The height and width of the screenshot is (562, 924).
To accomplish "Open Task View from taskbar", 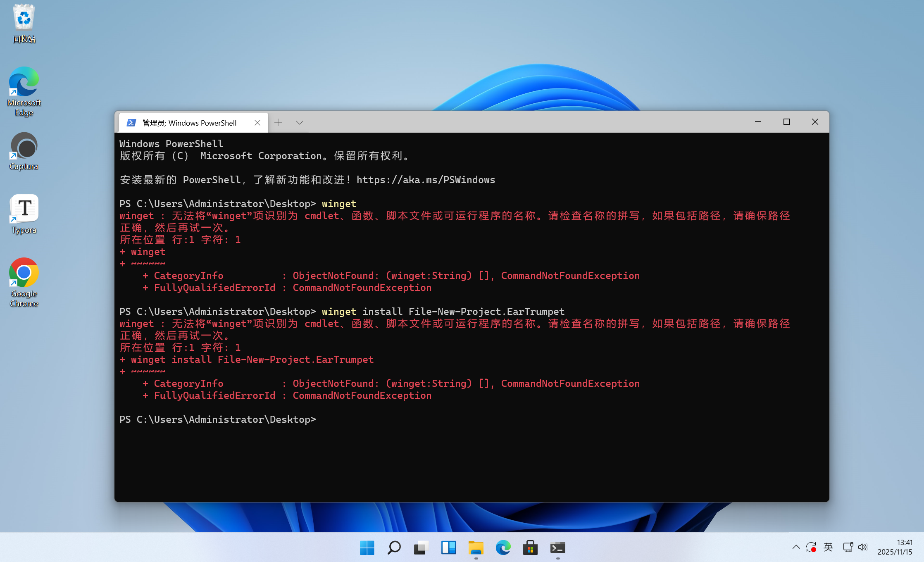I will [421, 548].
